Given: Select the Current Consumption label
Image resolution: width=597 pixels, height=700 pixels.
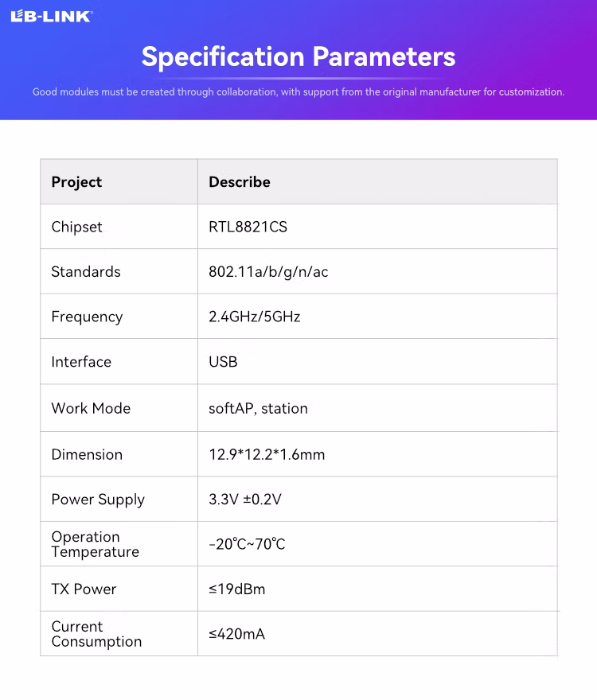Looking at the screenshot, I should coord(96,634).
